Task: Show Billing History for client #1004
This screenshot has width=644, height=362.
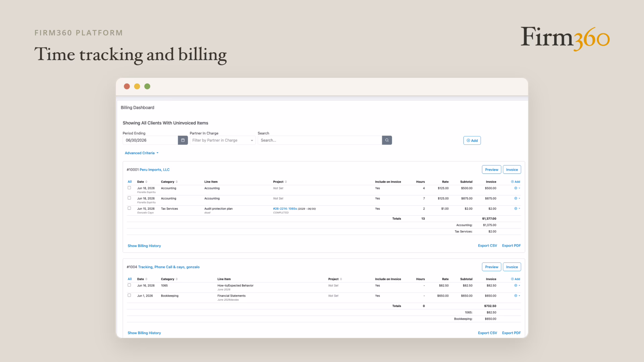Action: point(144,333)
